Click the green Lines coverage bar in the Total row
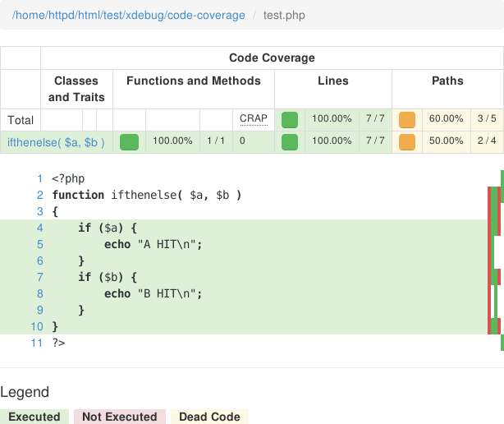Image resolution: width=504 pixels, height=424 pixels. click(289, 120)
